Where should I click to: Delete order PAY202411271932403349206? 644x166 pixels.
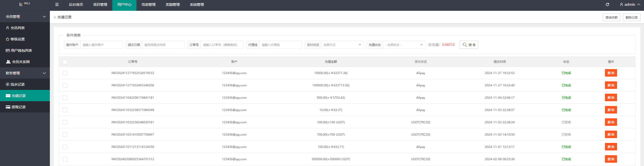pos(611,85)
